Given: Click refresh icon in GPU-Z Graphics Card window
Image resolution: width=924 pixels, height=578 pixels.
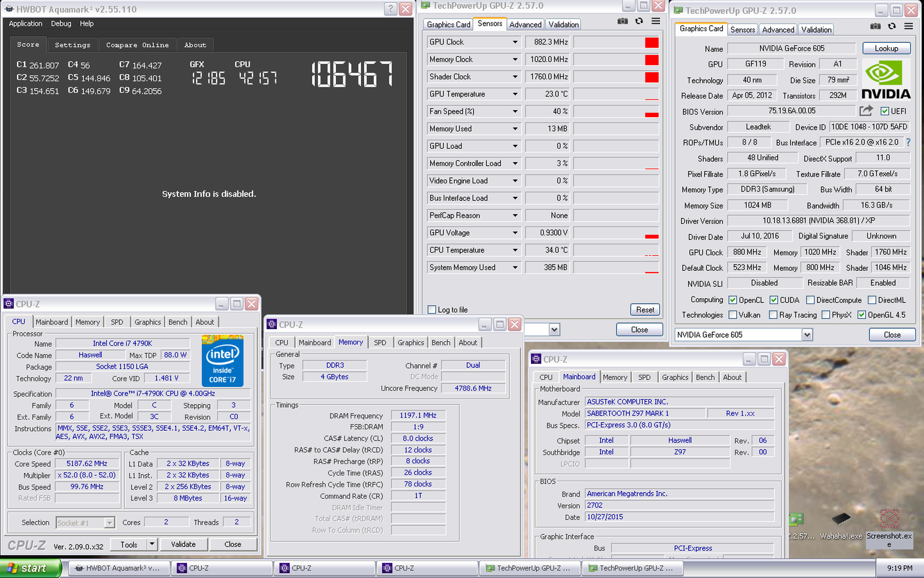Looking at the screenshot, I should coord(892,26).
